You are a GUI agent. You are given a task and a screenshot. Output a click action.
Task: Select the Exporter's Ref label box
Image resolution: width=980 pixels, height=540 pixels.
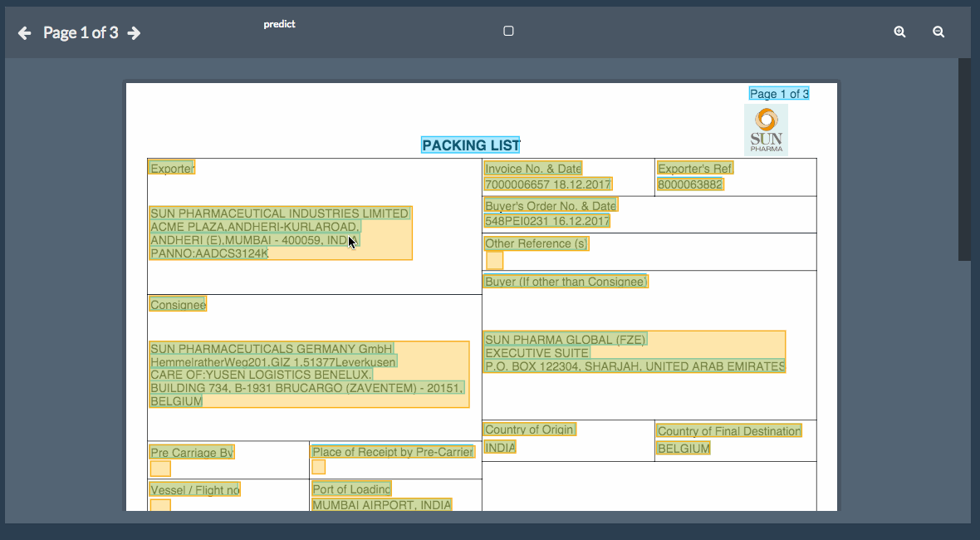pos(695,168)
